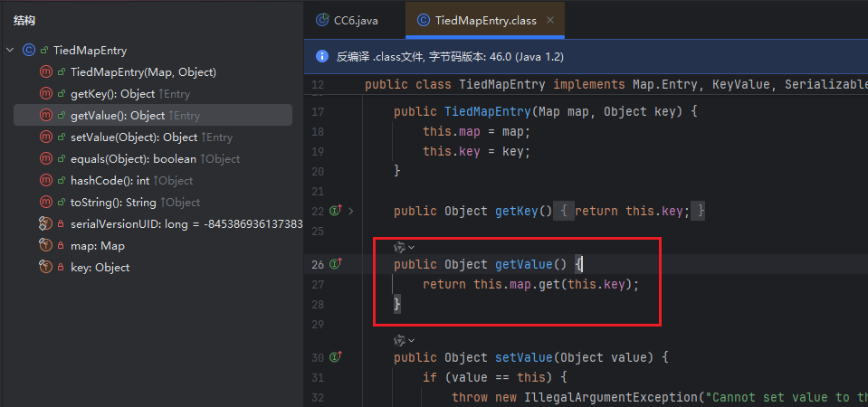Select getKey(): Object in the structure panel
This screenshot has height=407, width=868.
[x=112, y=94]
